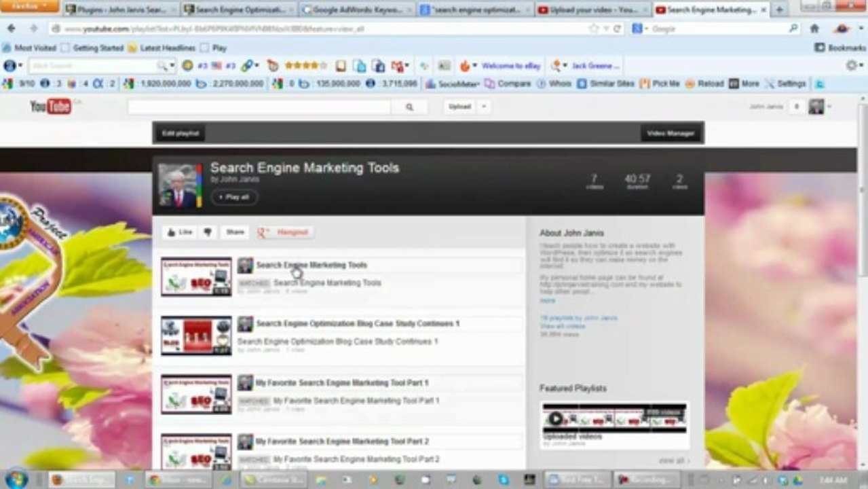The width and height of the screenshot is (868, 489).
Task: Open the '18 playlists by John Jarvis' link
Action: pyautogui.click(x=578, y=318)
